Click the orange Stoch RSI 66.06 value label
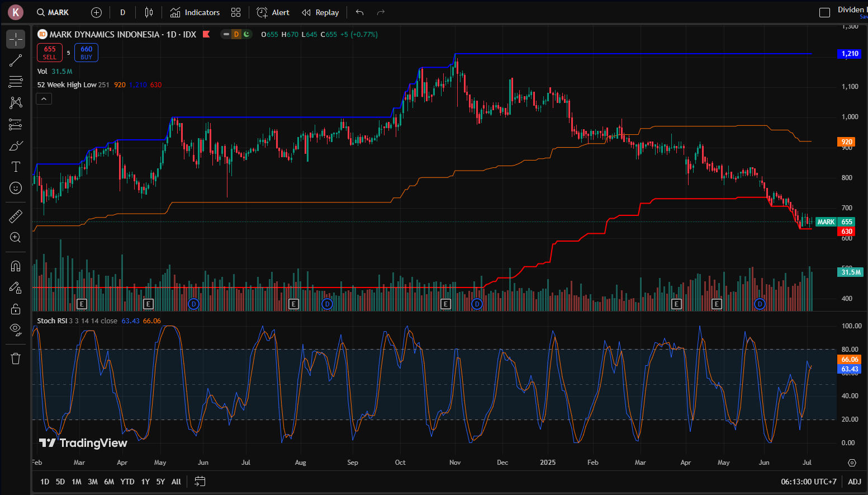The image size is (868, 495). tap(849, 360)
